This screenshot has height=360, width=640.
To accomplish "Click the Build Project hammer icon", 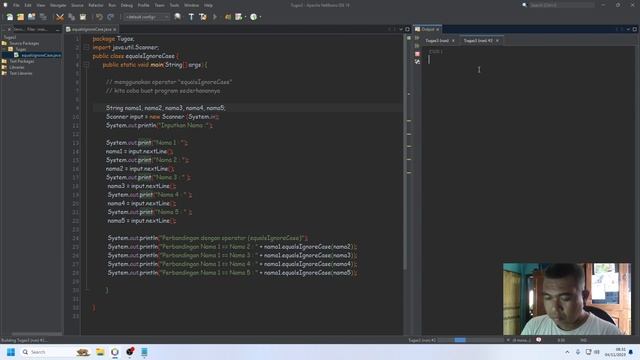I will point(191,17).
